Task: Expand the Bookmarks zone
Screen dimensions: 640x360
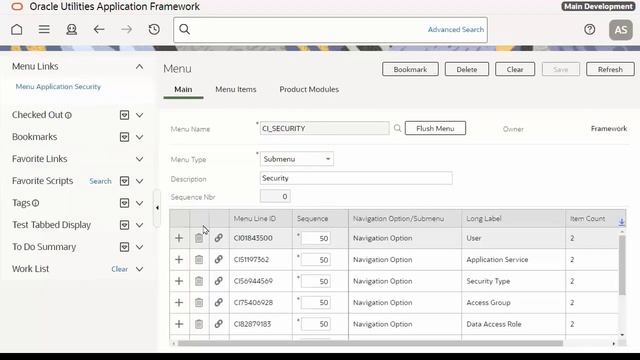Action: coord(139,138)
